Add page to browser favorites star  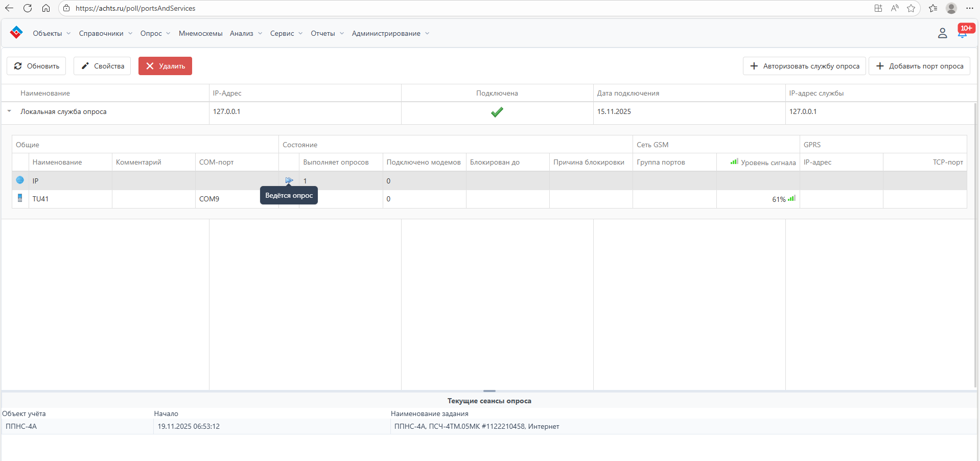click(911, 8)
